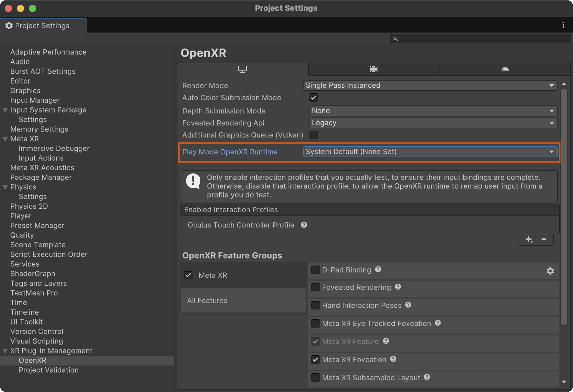Open the Render Mode dropdown
573x392 pixels.
click(430, 86)
